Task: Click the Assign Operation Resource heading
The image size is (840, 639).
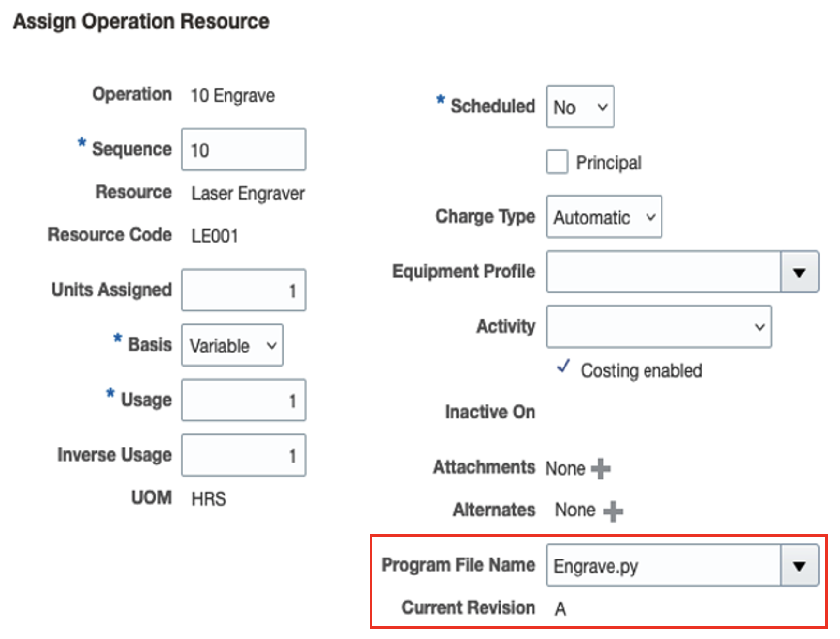Action: [x=141, y=21]
